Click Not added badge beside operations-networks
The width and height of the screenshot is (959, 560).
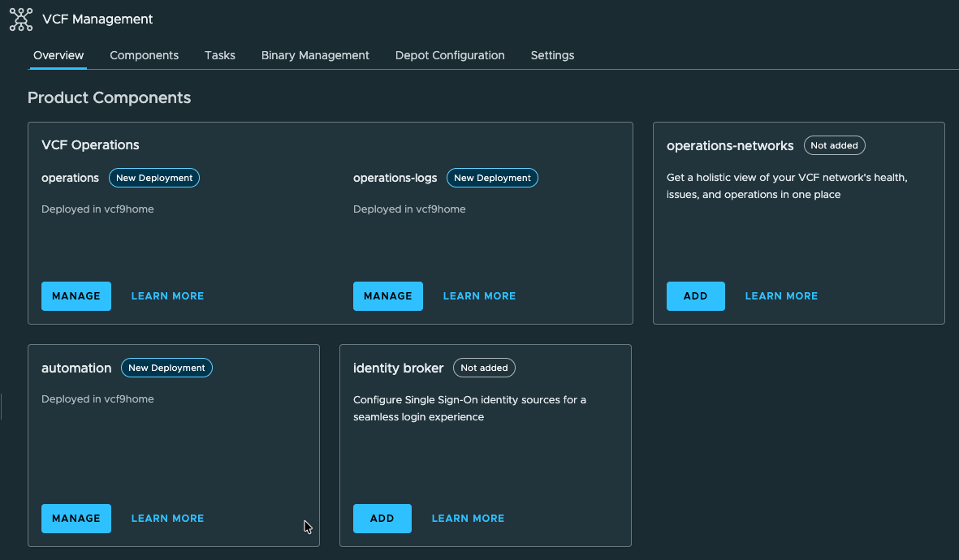tap(834, 145)
